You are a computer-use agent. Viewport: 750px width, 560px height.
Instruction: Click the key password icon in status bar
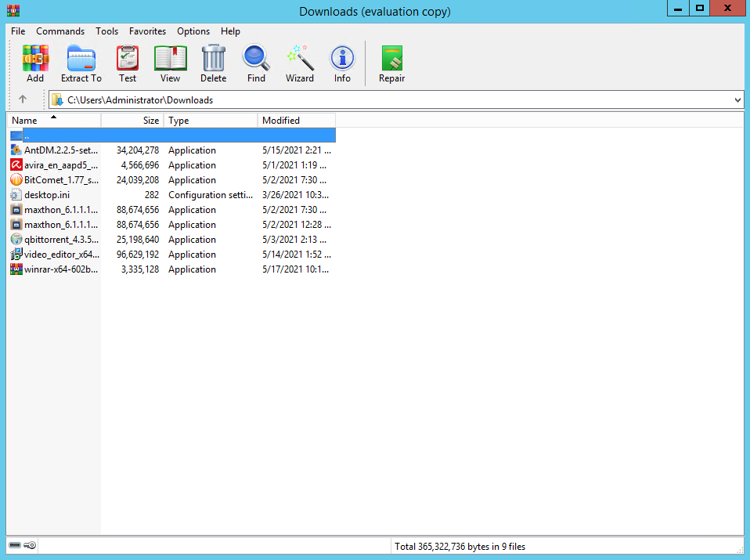tap(30, 545)
